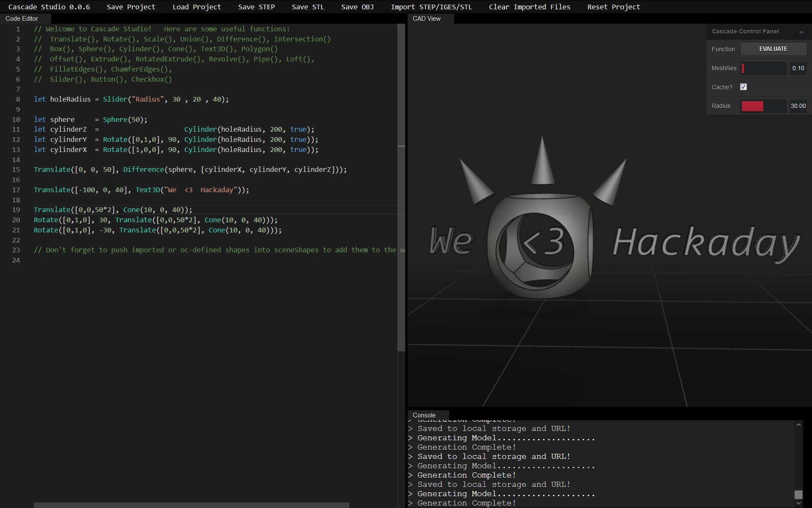The image size is (812, 508).
Task: Export model with Save STL
Action: point(308,7)
